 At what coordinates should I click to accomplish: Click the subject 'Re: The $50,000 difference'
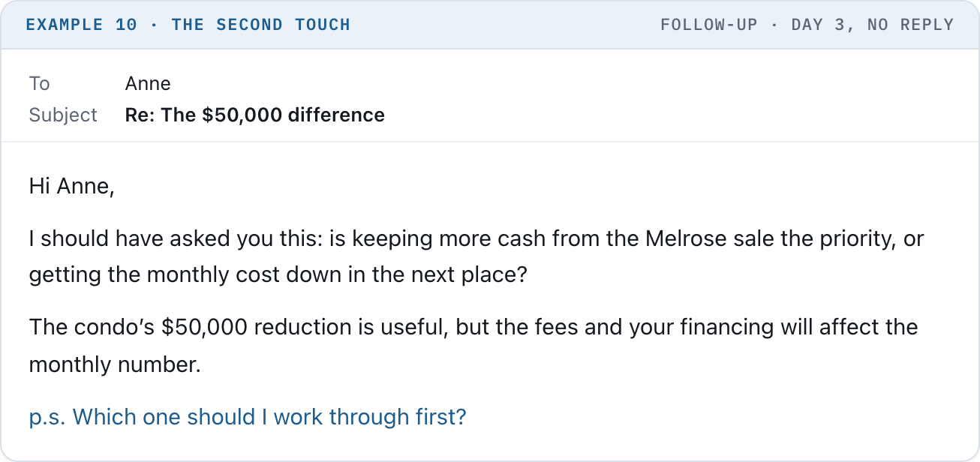255,115
